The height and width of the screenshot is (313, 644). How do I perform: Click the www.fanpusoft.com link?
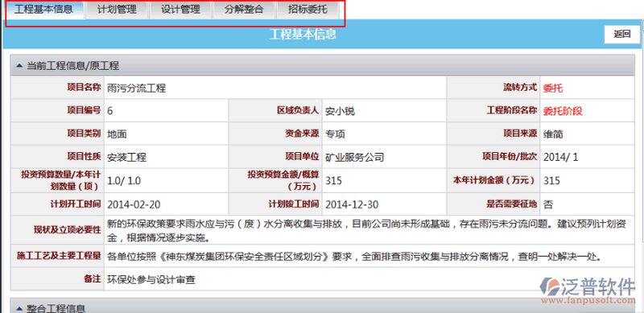pos(588,300)
